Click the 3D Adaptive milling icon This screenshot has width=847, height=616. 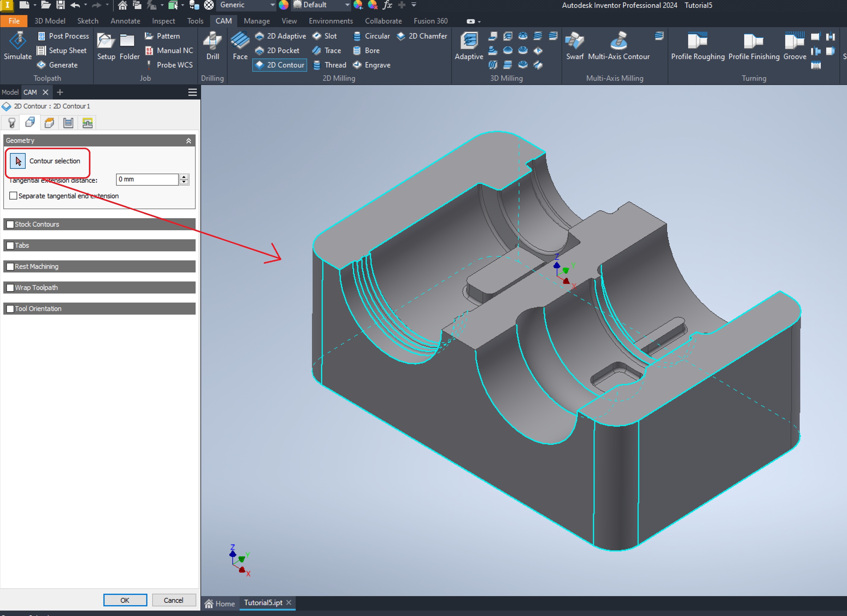pos(469,41)
